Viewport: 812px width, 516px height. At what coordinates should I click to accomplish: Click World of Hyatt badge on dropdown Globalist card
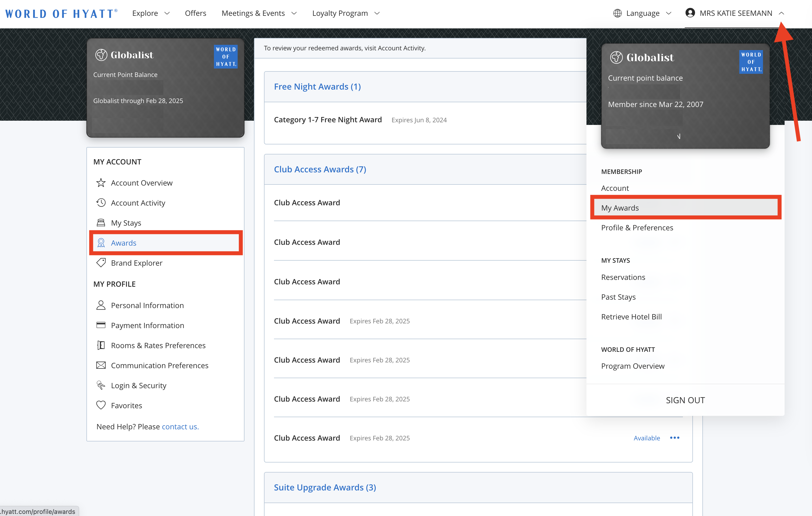(751, 62)
